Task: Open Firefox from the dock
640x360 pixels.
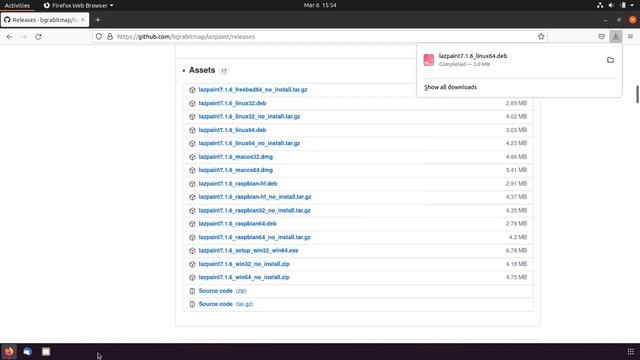Action: 9,351
